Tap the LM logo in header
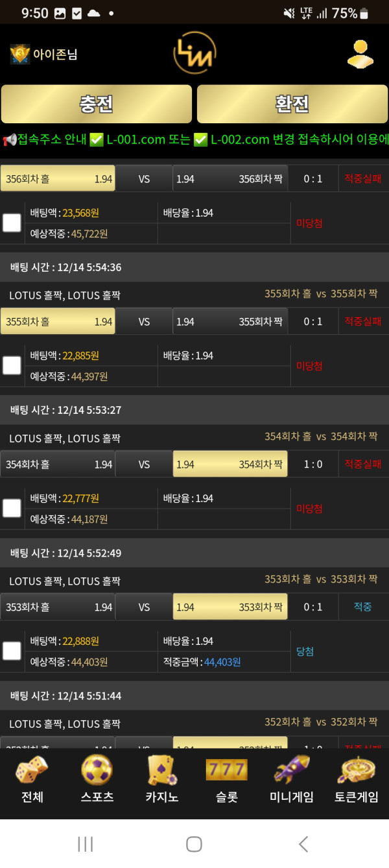This screenshot has height=868, width=389. (x=194, y=53)
